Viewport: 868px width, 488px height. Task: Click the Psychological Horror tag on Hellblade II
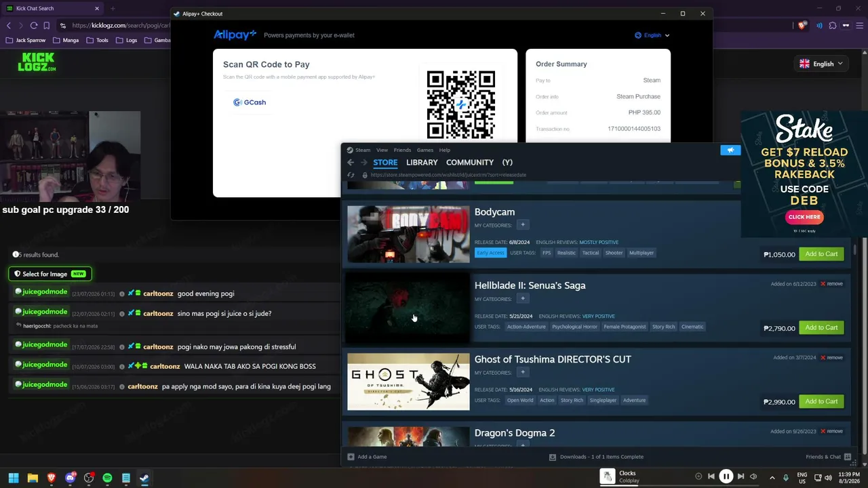(x=574, y=327)
